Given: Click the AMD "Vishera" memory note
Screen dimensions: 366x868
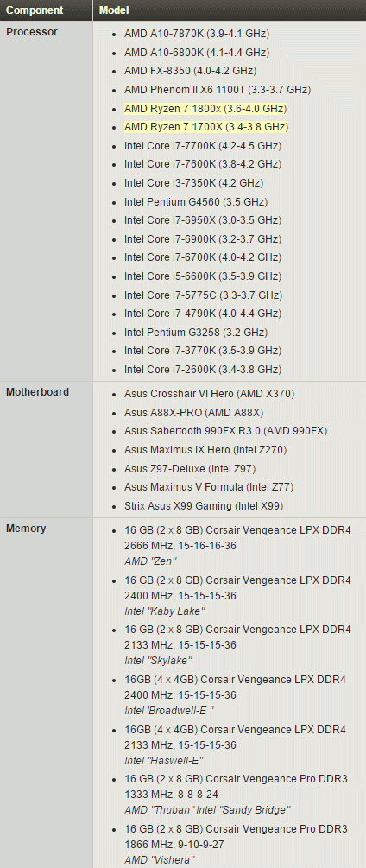Looking at the screenshot, I should [x=159, y=858].
